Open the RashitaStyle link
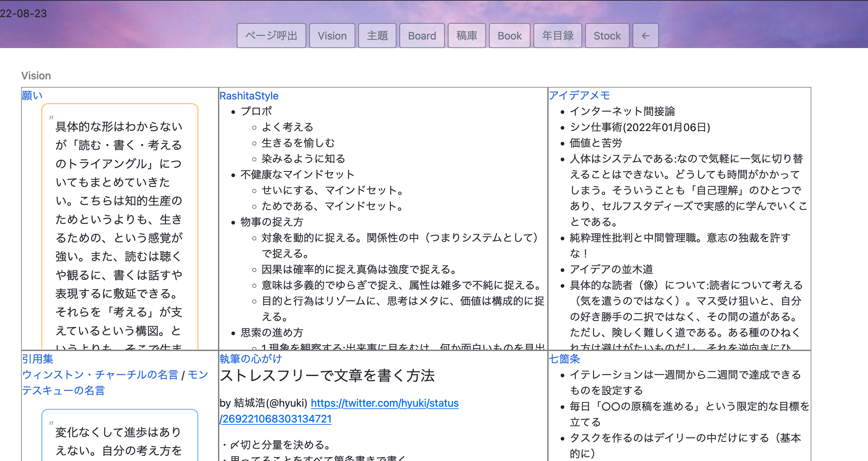Image resolution: width=868 pixels, height=461 pixels. [249, 96]
